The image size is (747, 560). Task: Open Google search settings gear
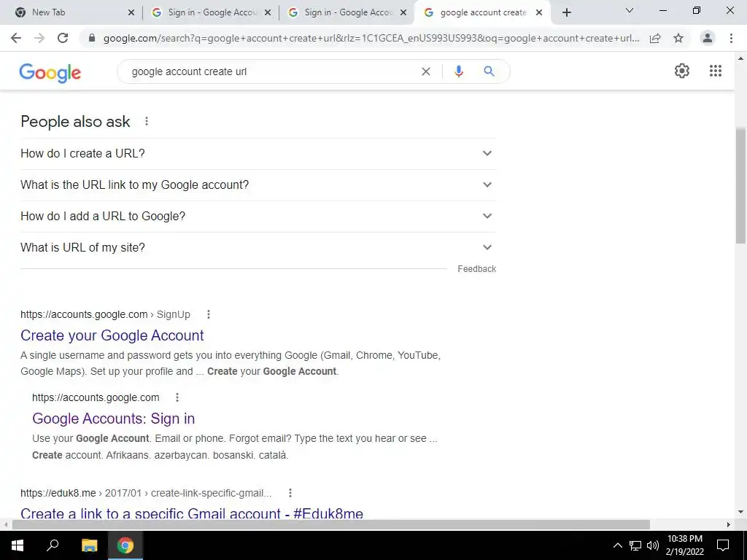(x=682, y=71)
